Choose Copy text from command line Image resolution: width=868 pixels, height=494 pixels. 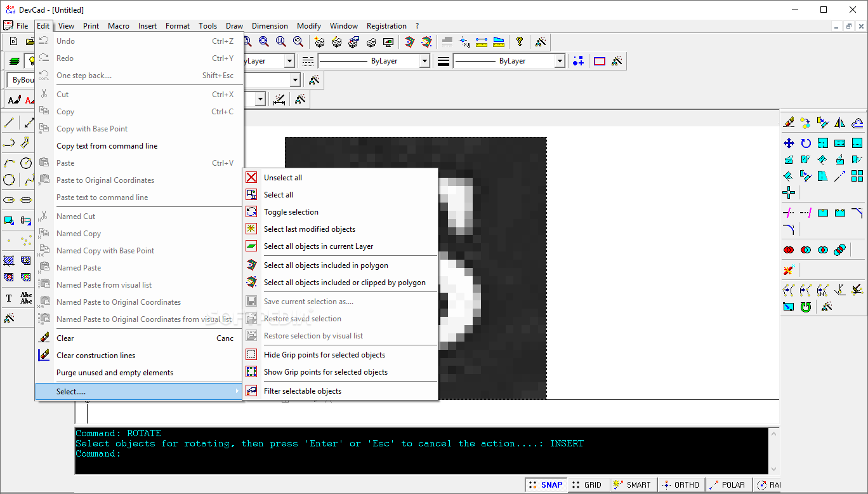coord(139,146)
